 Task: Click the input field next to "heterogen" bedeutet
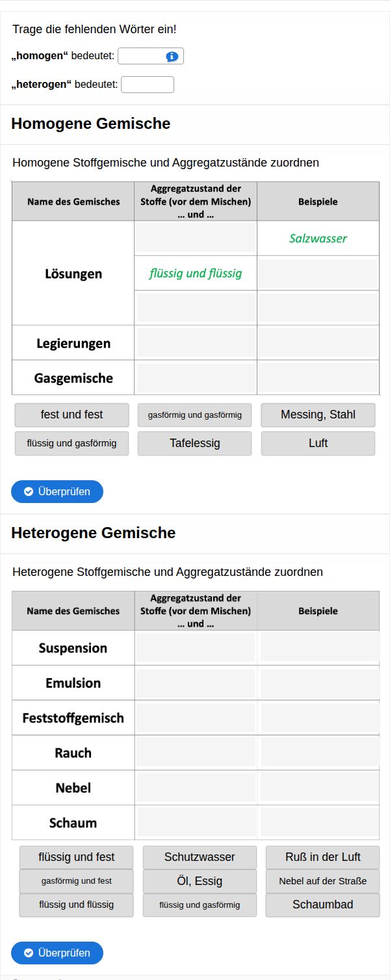148,85
